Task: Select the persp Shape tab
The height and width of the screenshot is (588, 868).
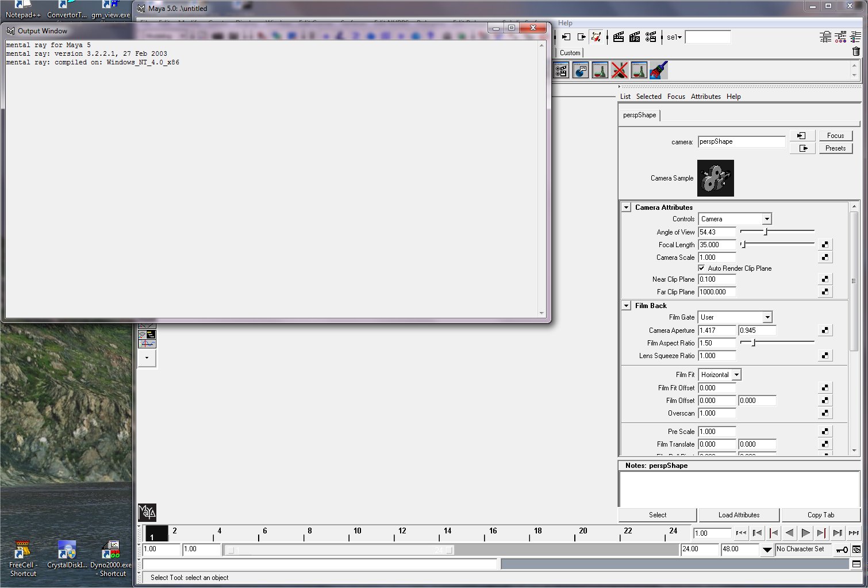Action: [x=639, y=115]
